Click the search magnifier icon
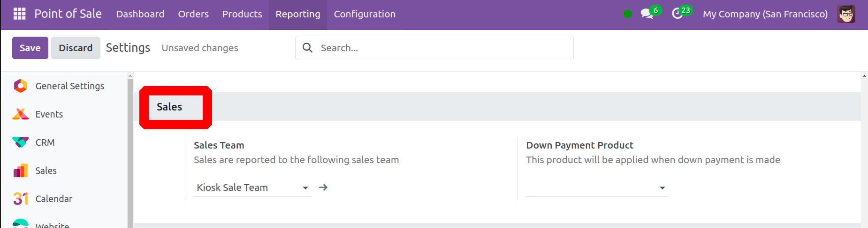 pyautogui.click(x=307, y=48)
